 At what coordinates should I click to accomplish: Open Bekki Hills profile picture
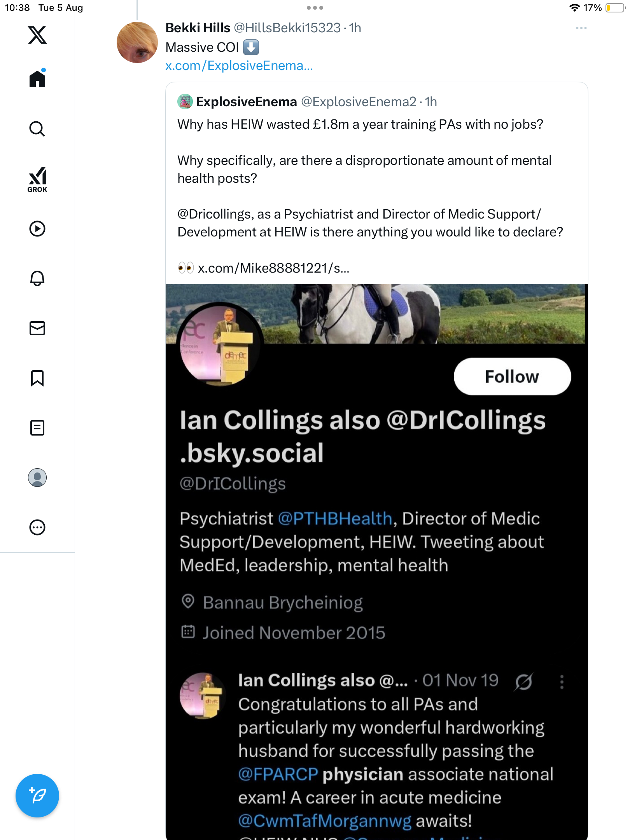click(x=137, y=42)
